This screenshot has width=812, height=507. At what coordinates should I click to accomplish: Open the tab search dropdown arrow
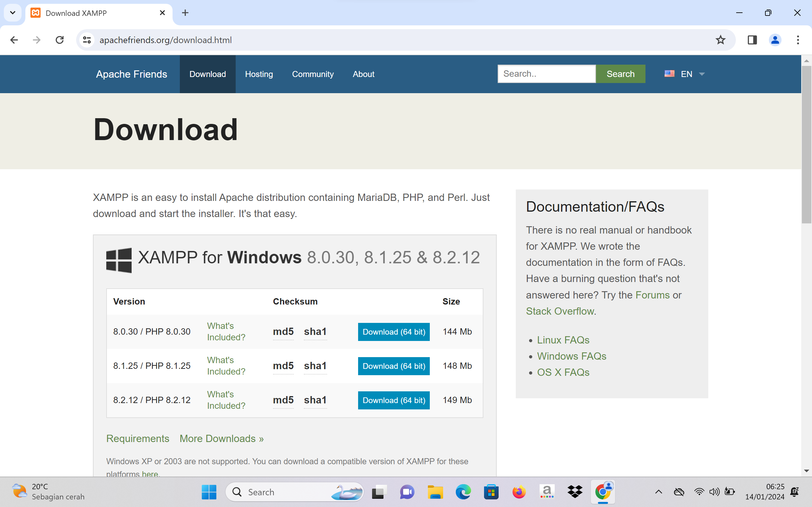tap(12, 13)
